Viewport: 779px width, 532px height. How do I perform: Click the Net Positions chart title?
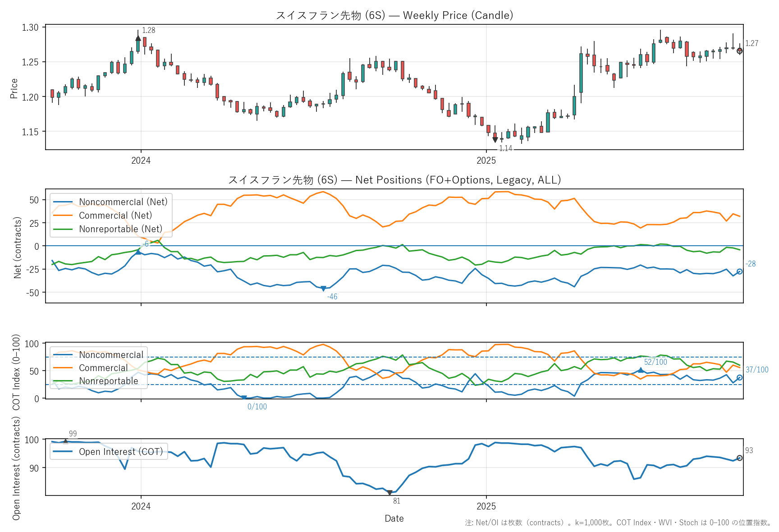[x=394, y=180]
